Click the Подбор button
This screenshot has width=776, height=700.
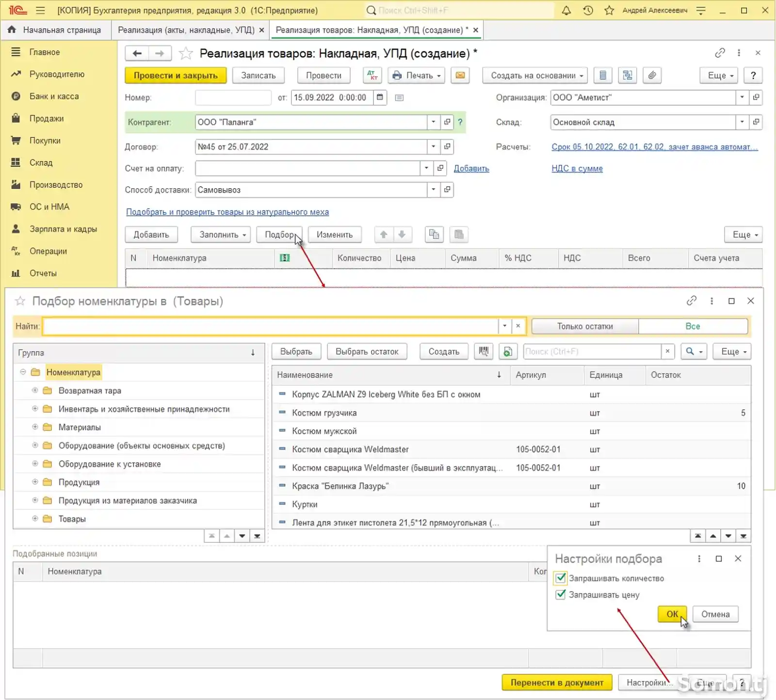(x=279, y=235)
